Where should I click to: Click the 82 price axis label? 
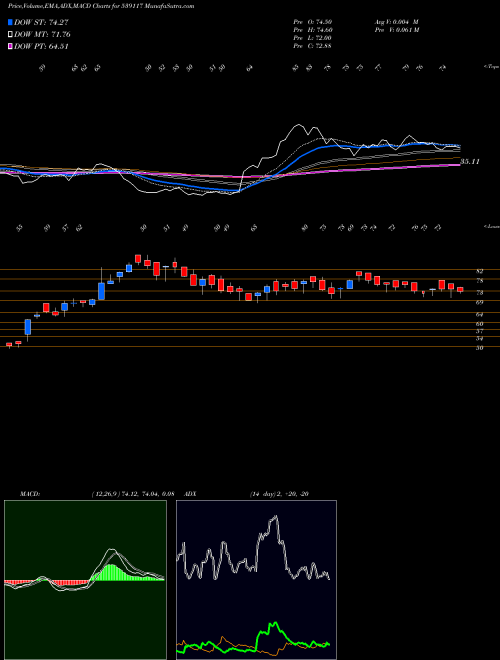tap(479, 271)
